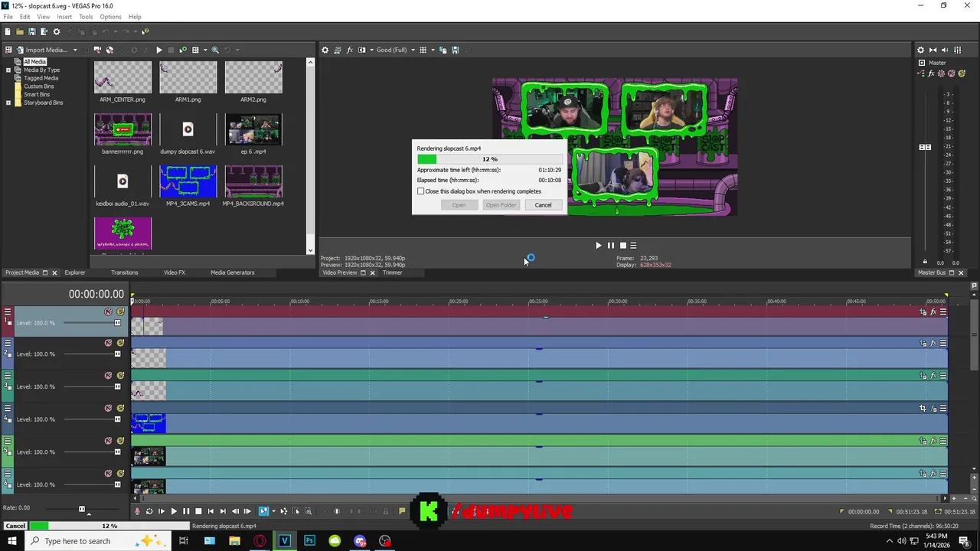Select the MP4_3CAMS.mp4 media thumbnail
980x551 pixels.
pos(188,181)
